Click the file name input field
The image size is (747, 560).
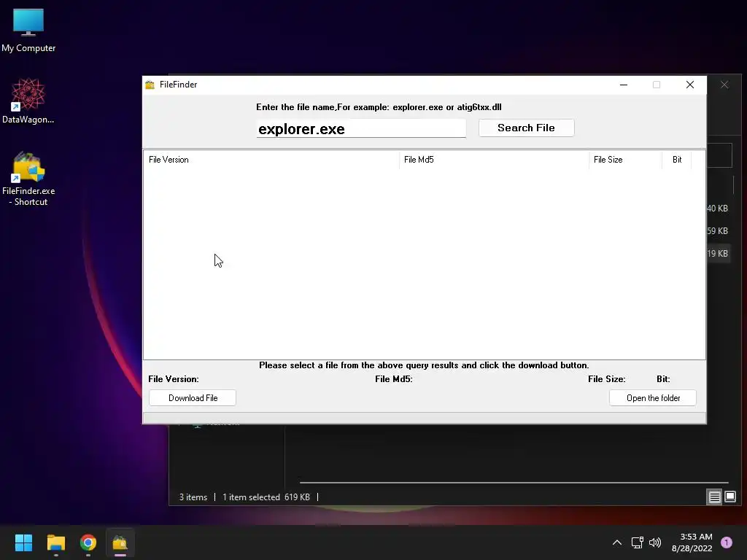[361, 128]
